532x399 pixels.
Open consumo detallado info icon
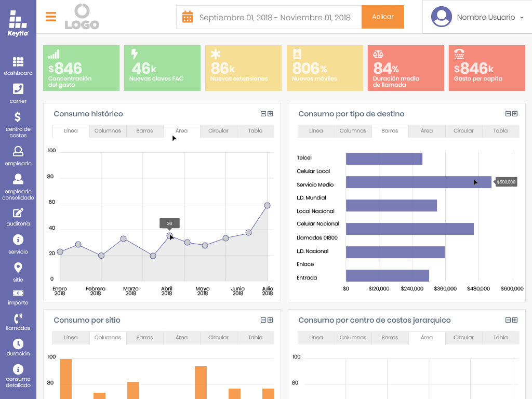pos(18,369)
